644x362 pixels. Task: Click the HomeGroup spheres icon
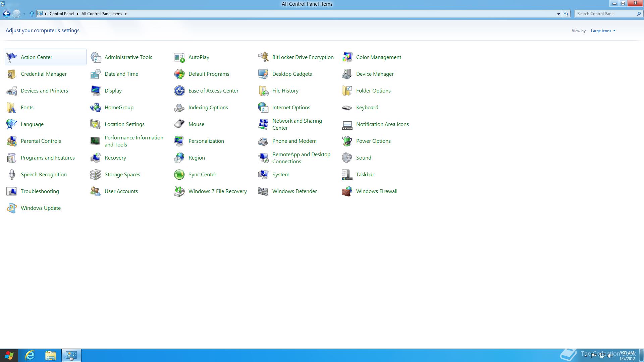96,108
